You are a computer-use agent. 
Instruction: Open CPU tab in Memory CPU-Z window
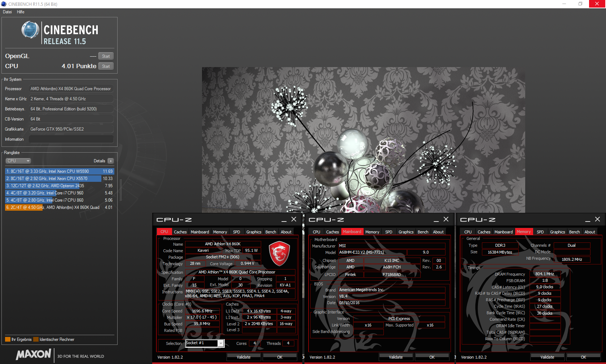tap(468, 232)
